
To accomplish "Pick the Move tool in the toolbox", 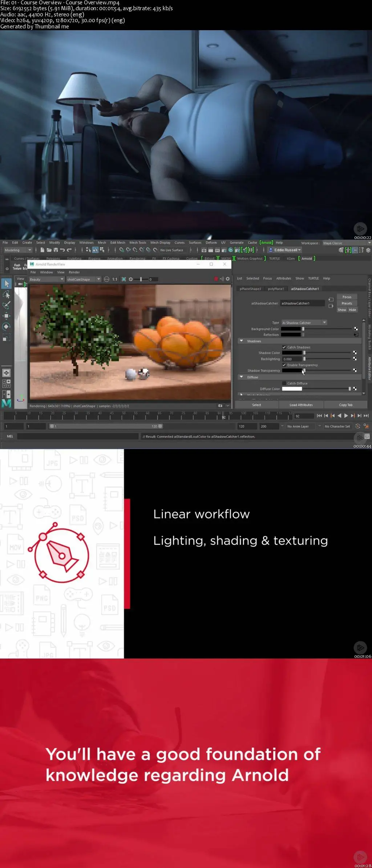I will (x=7, y=316).
